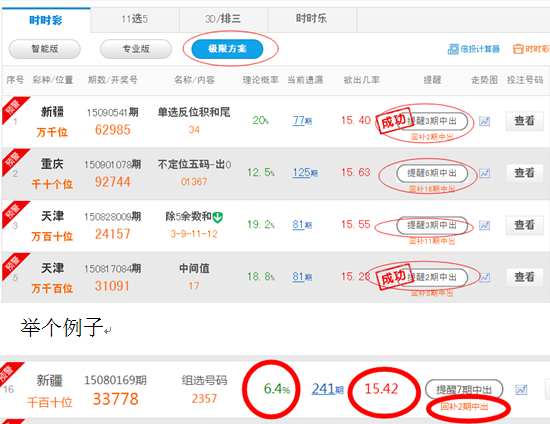Click 查看 button for 天津 万百十位 row
The width and height of the screenshot is (550, 424).
tap(525, 225)
